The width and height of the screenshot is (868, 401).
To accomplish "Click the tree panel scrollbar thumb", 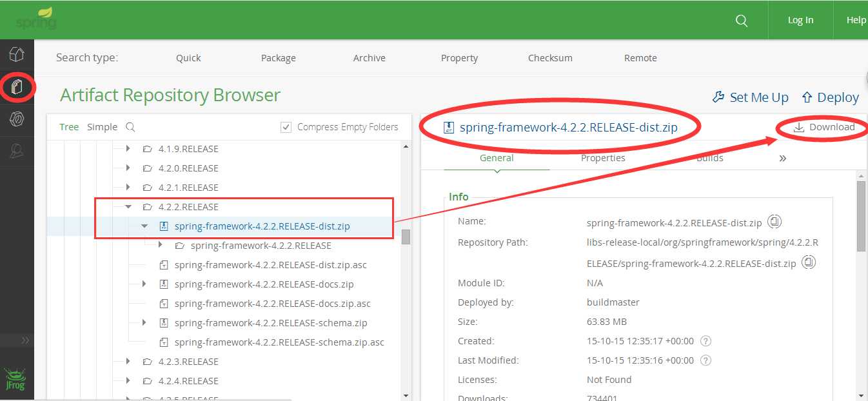I will [406, 237].
